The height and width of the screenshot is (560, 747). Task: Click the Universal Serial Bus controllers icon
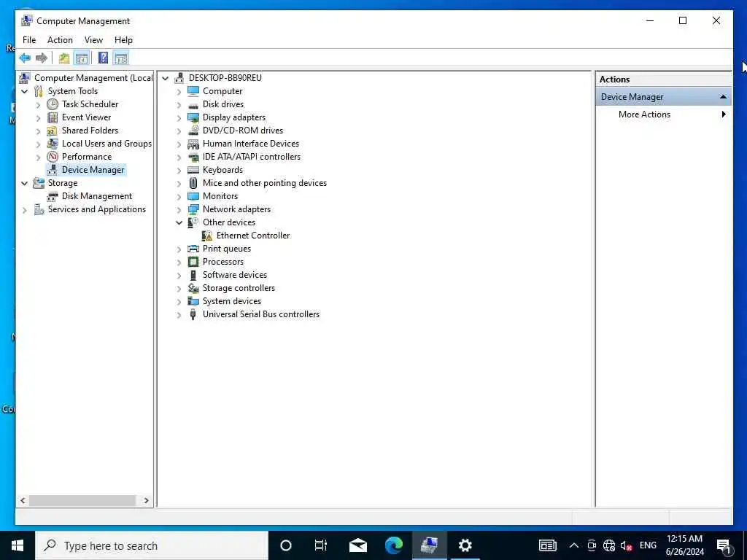193,314
